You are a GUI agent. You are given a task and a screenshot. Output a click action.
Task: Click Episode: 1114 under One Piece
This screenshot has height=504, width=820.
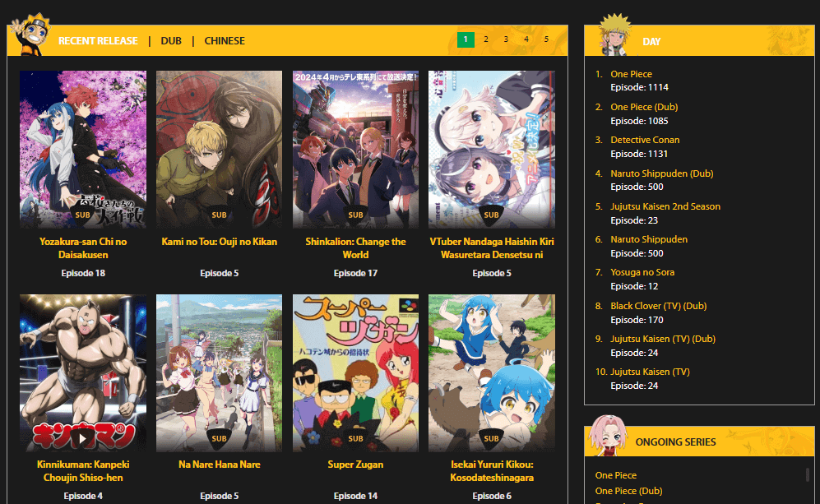[639, 87]
